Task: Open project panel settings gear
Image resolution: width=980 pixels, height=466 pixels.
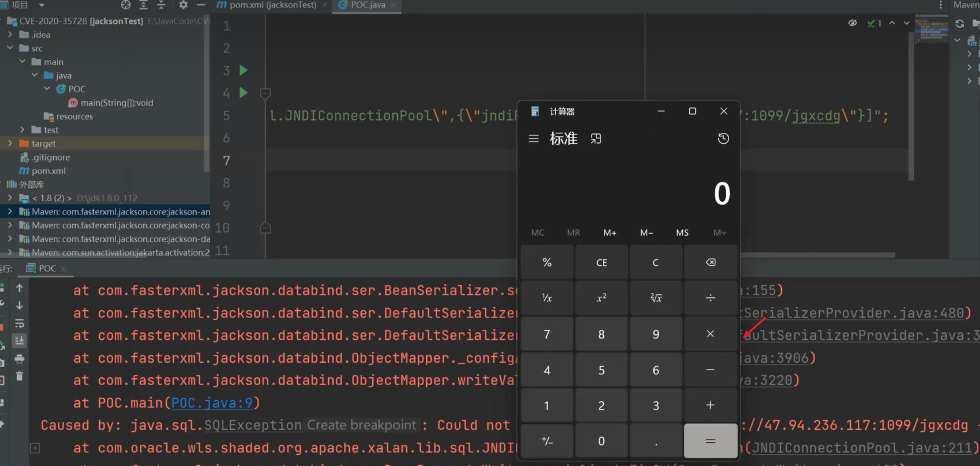Action: (x=183, y=5)
